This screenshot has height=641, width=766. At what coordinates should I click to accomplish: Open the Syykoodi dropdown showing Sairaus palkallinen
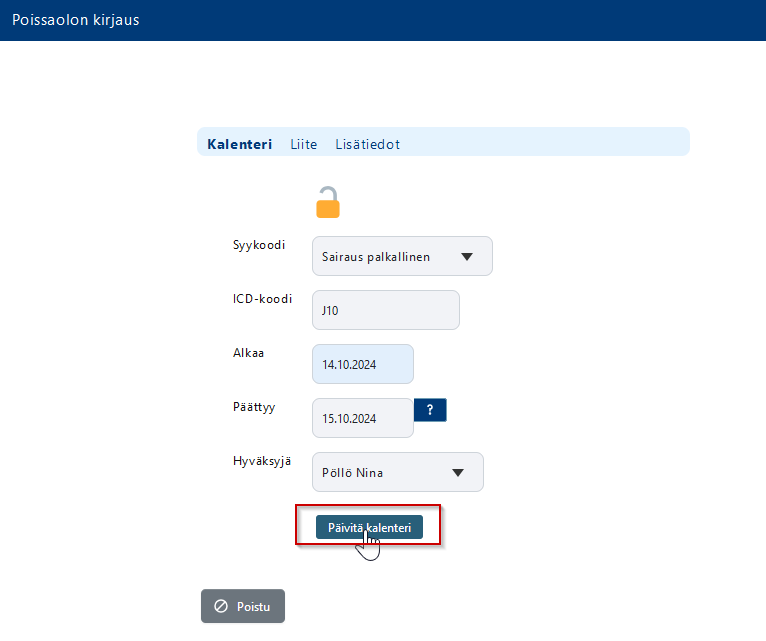390,256
